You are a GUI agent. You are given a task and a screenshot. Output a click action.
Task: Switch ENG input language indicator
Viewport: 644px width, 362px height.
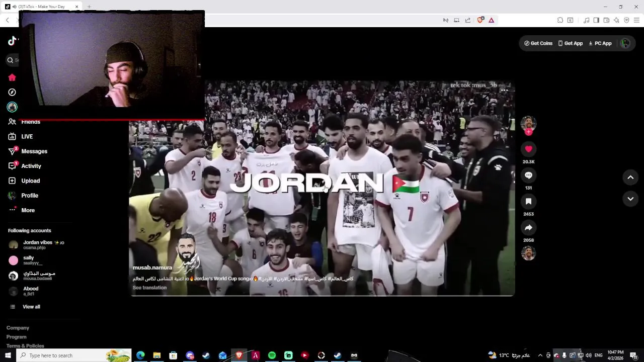(599, 355)
